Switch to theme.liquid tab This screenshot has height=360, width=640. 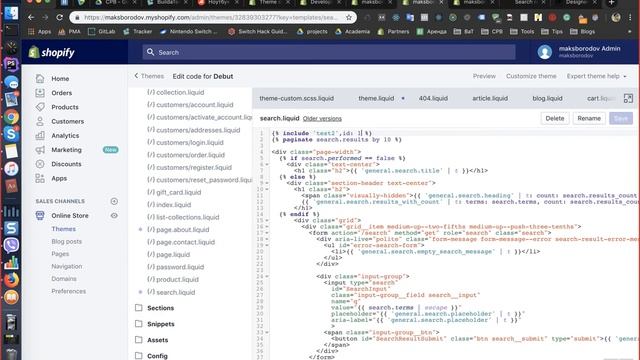376,98
